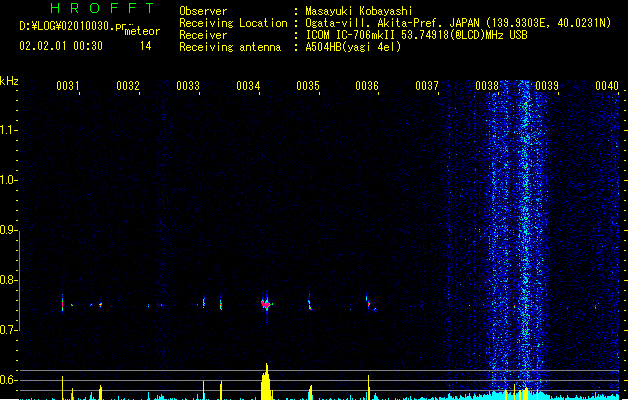Click the ICOM IC-706mkII receiver details
The height and width of the screenshot is (400, 629).
(416, 35)
